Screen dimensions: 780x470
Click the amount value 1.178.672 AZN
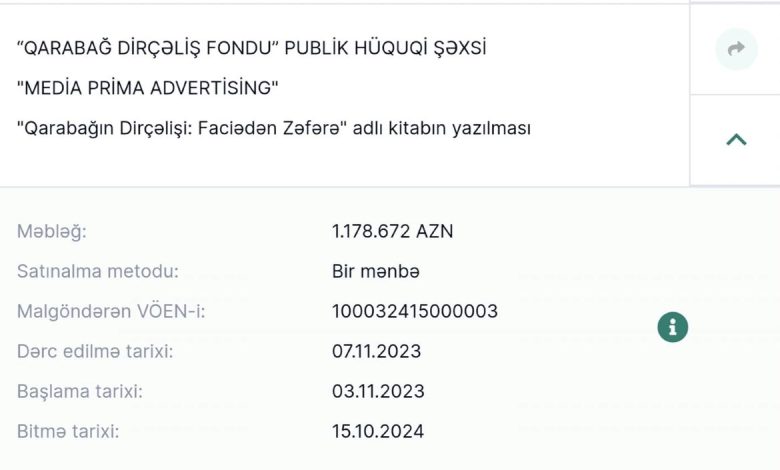392,231
